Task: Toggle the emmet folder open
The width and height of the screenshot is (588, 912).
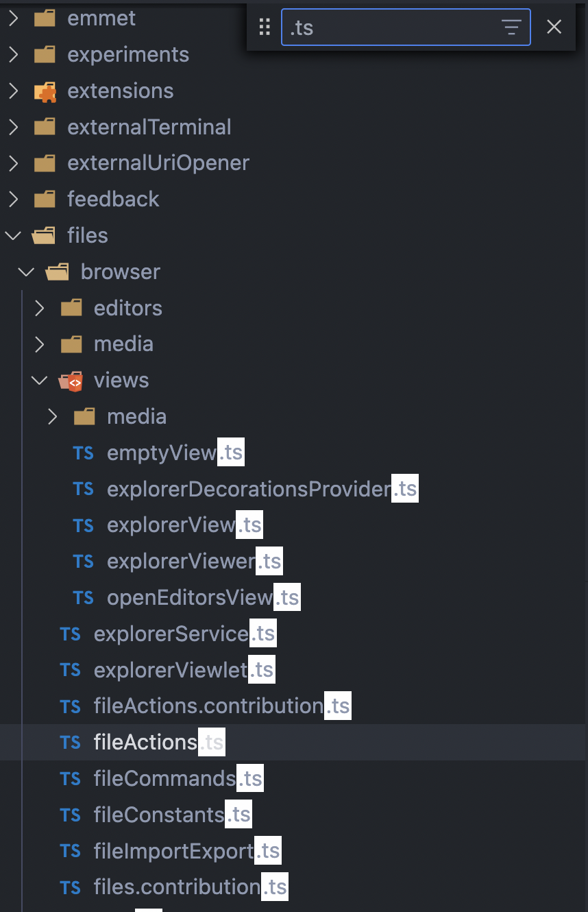Action: pyautogui.click(x=12, y=18)
